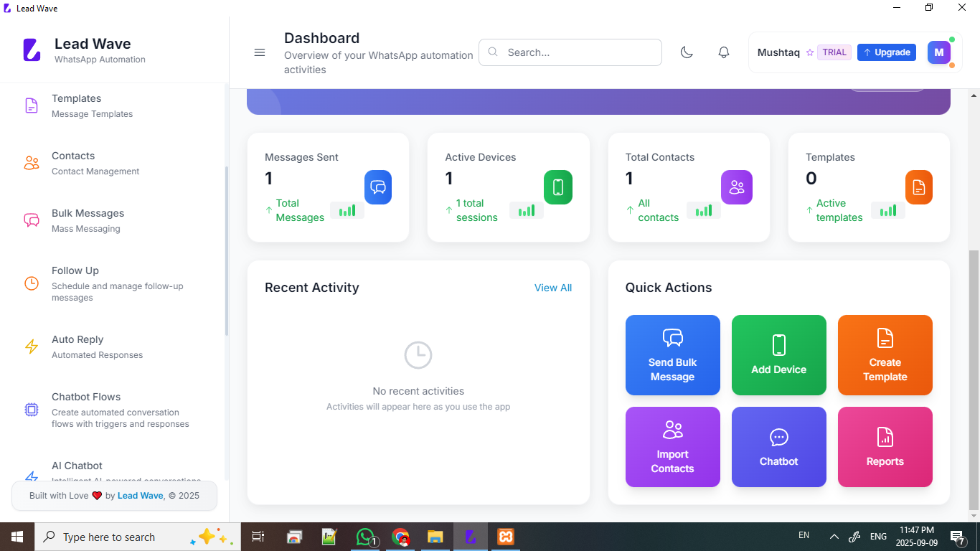Click the '1 total sessions' text
The image size is (980, 551).
point(477,210)
